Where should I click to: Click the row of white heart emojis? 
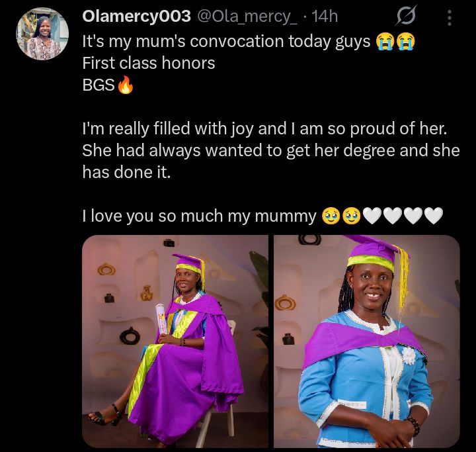tap(403, 216)
